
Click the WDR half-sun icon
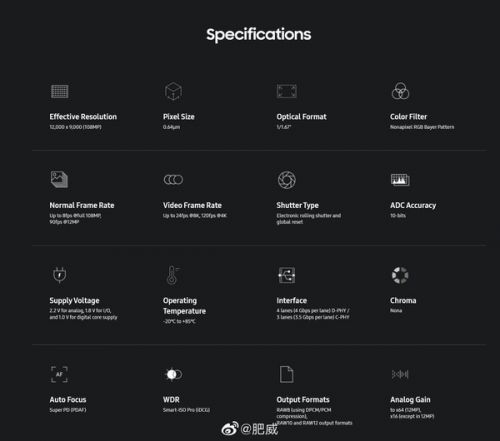click(x=173, y=374)
